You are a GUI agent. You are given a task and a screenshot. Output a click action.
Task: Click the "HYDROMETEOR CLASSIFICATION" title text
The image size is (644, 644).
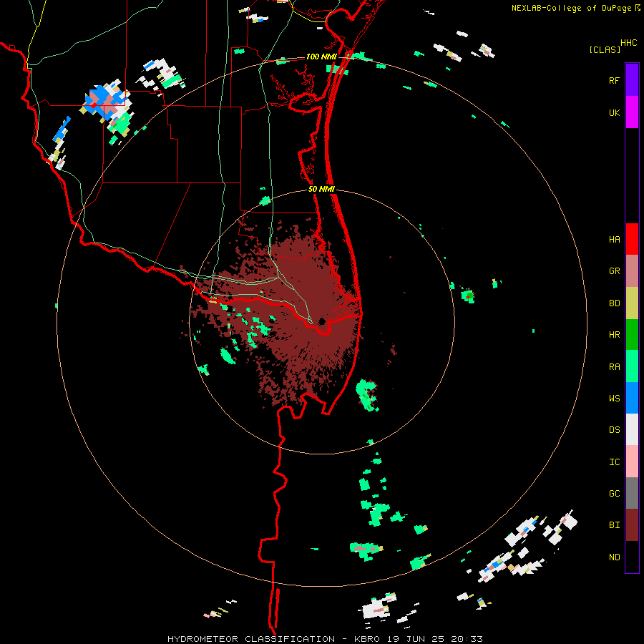point(251,639)
